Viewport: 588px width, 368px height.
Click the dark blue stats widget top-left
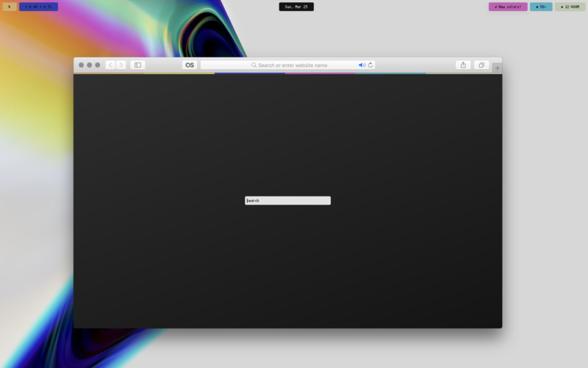(39, 7)
